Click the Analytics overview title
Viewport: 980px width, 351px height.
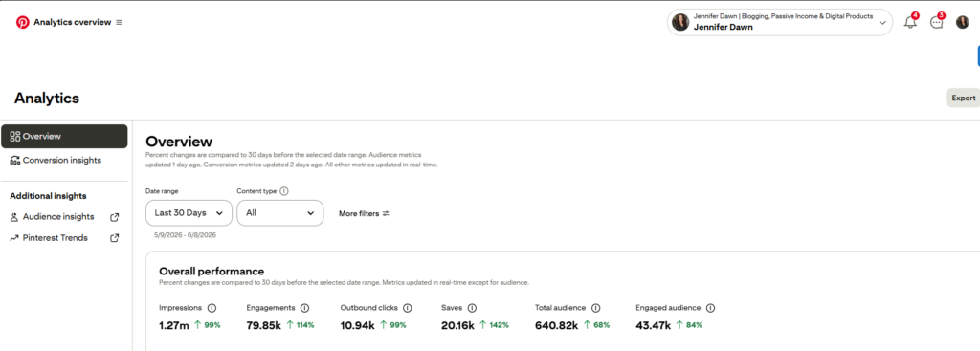click(x=73, y=23)
